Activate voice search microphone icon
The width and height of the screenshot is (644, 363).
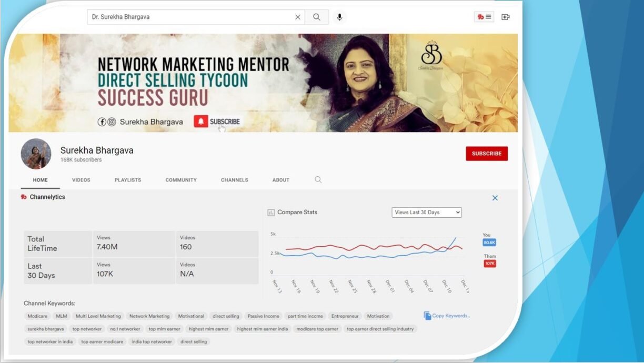point(339,17)
